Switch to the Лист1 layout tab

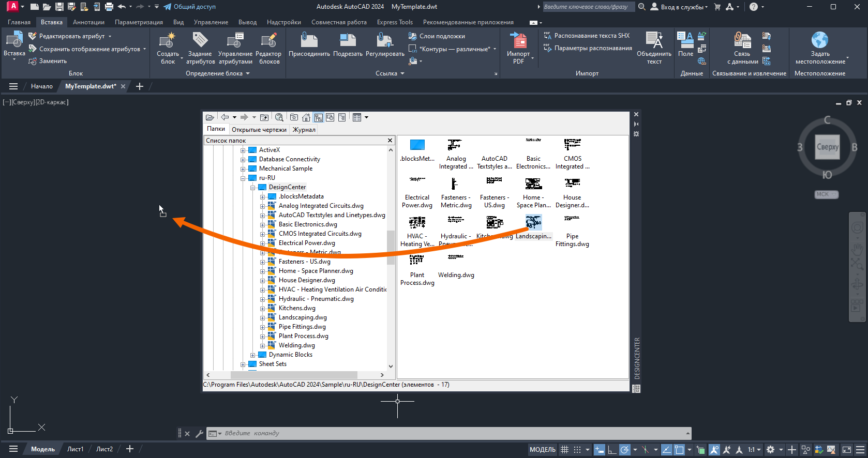click(75, 449)
